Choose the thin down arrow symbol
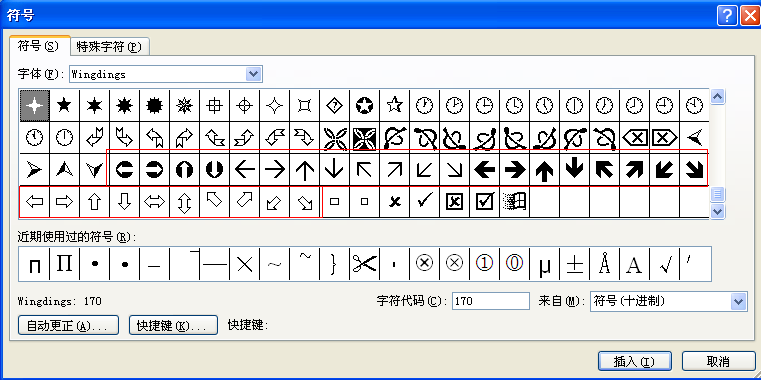 click(x=334, y=169)
